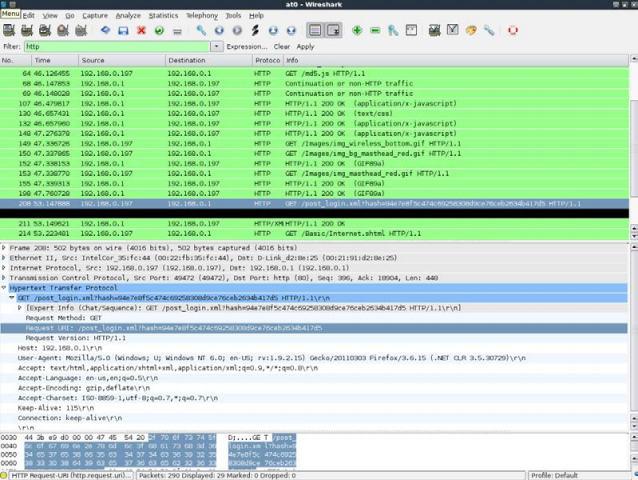This screenshot has width=638, height=480.
Task: Start a new live capture icon
Action: [x=45, y=30]
